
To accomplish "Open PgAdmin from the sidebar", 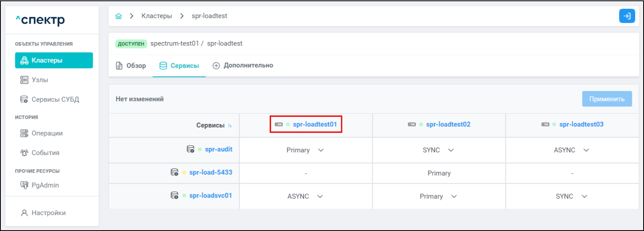I will (x=45, y=185).
